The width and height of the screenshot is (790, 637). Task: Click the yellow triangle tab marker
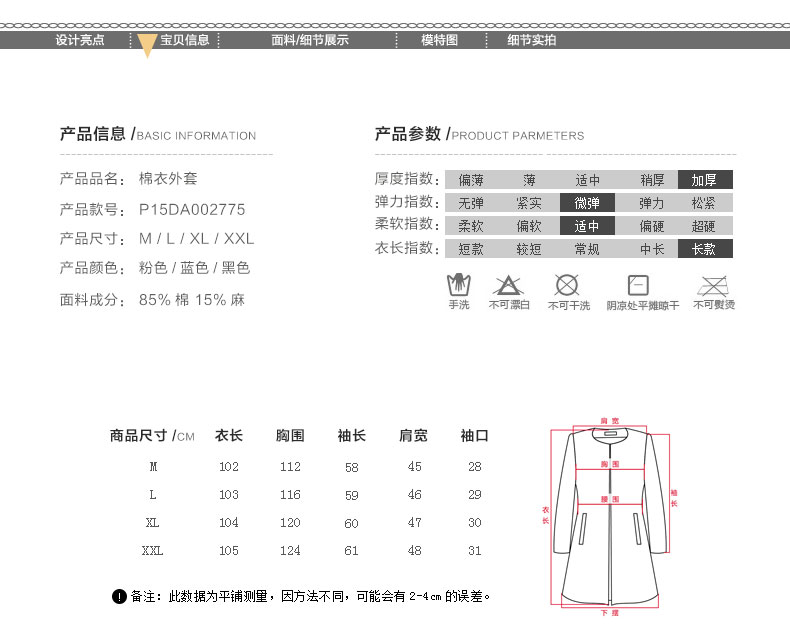pos(147,46)
